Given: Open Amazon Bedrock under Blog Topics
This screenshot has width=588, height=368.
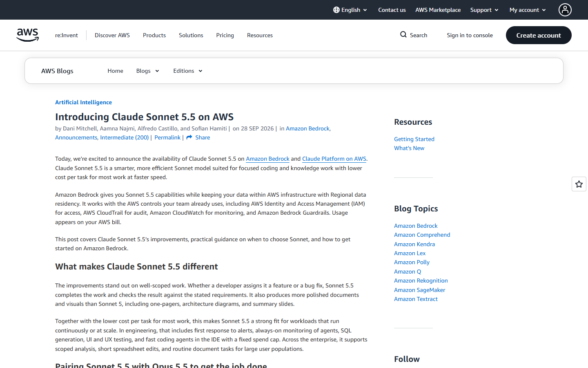Looking at the screenshot, I should [416, 226].
